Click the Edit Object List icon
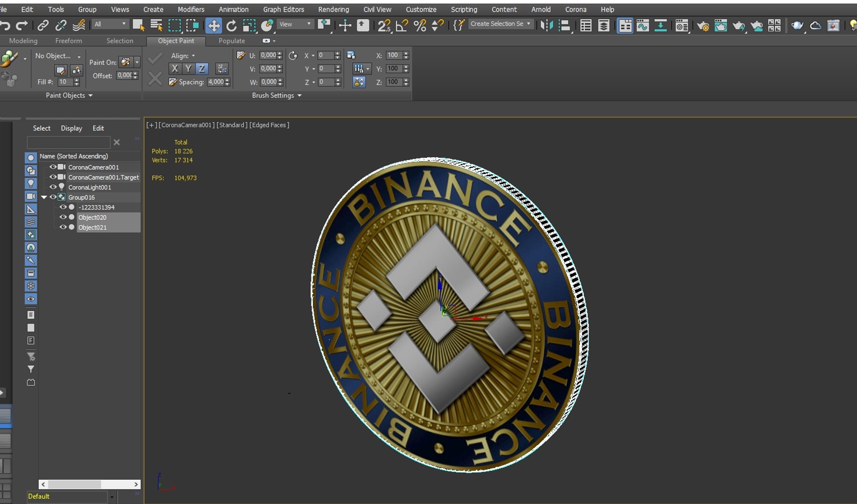857x504 pixels. [61, 70]
